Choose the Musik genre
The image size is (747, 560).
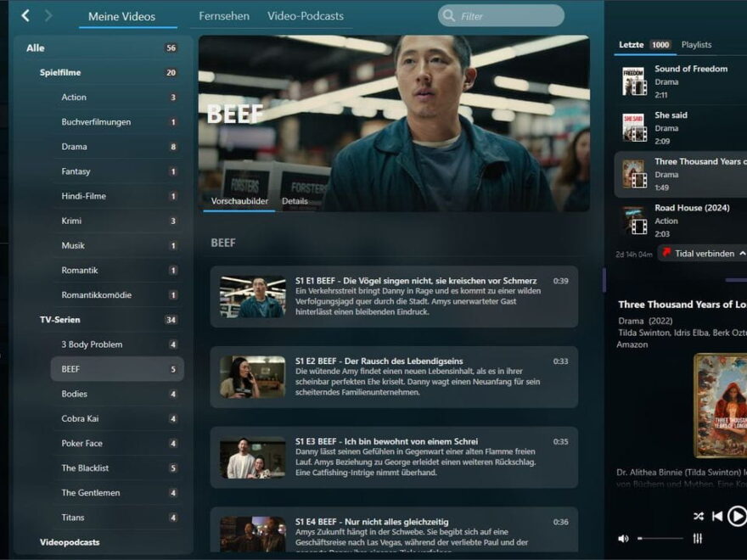click(x=117, y=246)
